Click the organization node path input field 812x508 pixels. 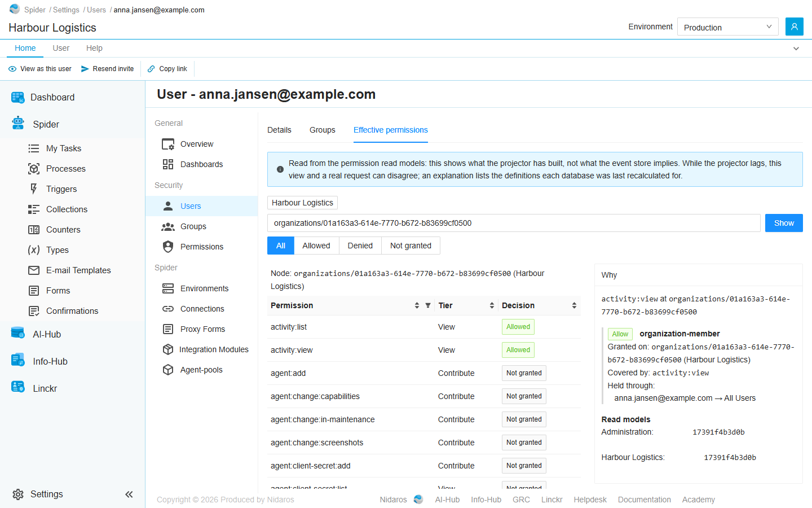click(514, 223)
